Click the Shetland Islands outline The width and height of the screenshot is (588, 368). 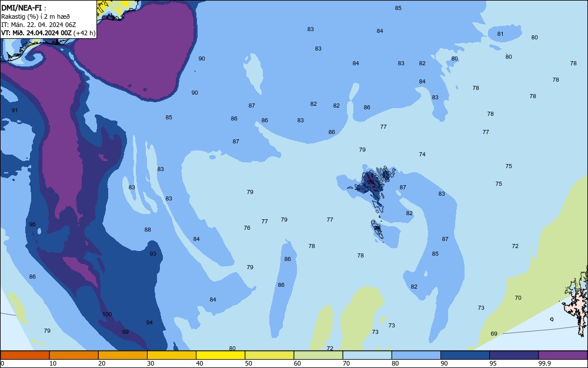point(577,303)
